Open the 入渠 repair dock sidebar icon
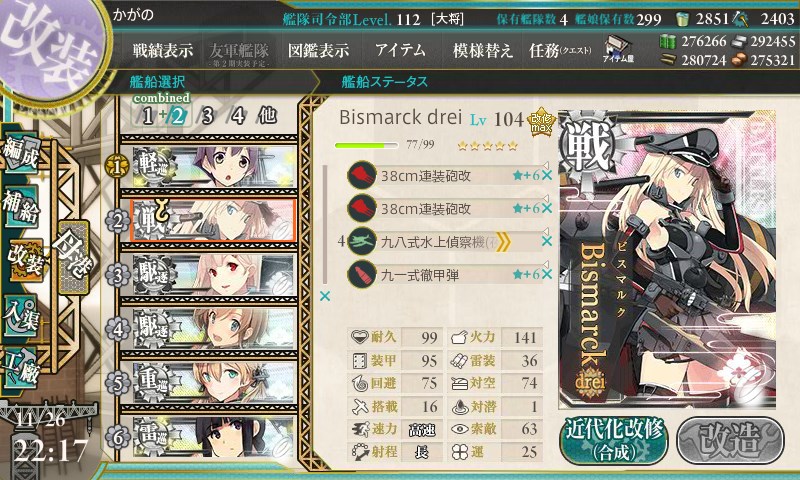Image resolution: width=800 pixels, height=480 pixels. pos(21,316)
